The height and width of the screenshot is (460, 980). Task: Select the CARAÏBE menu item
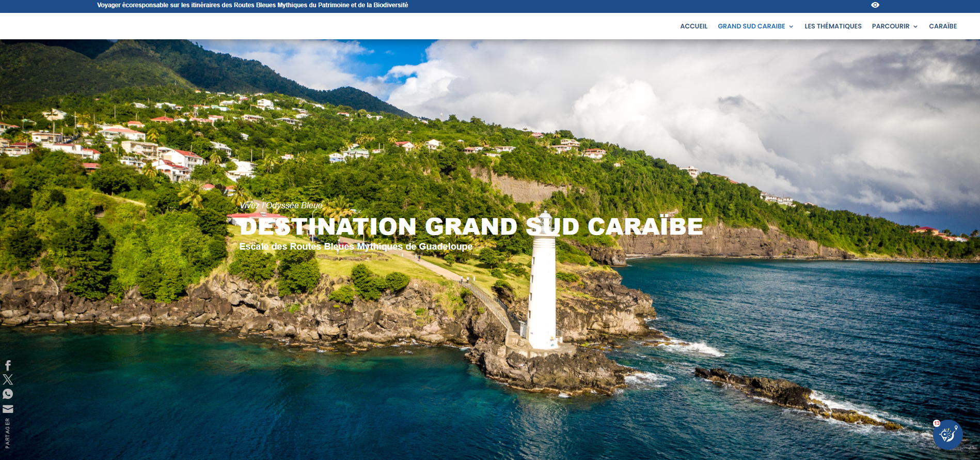[x=943, y=26]
